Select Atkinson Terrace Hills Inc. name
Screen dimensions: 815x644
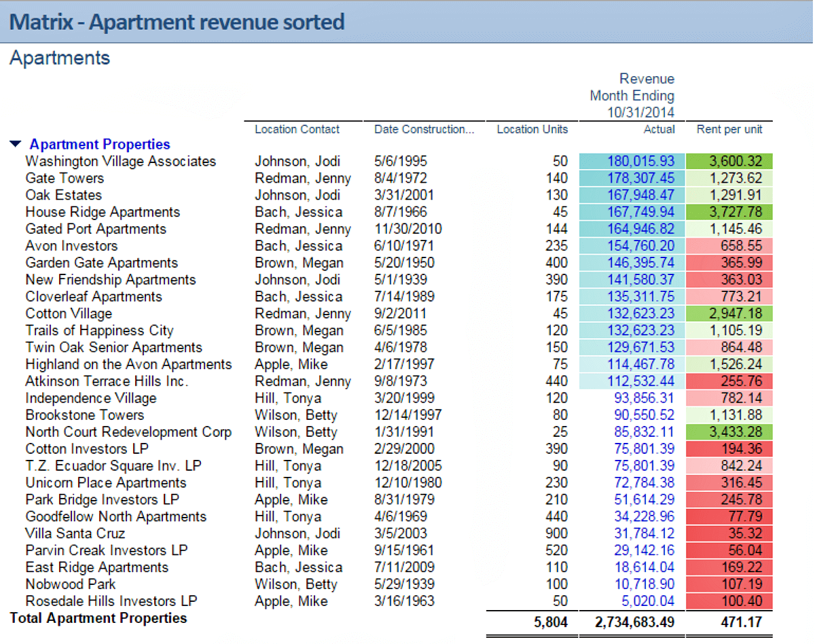pos(107,381)
